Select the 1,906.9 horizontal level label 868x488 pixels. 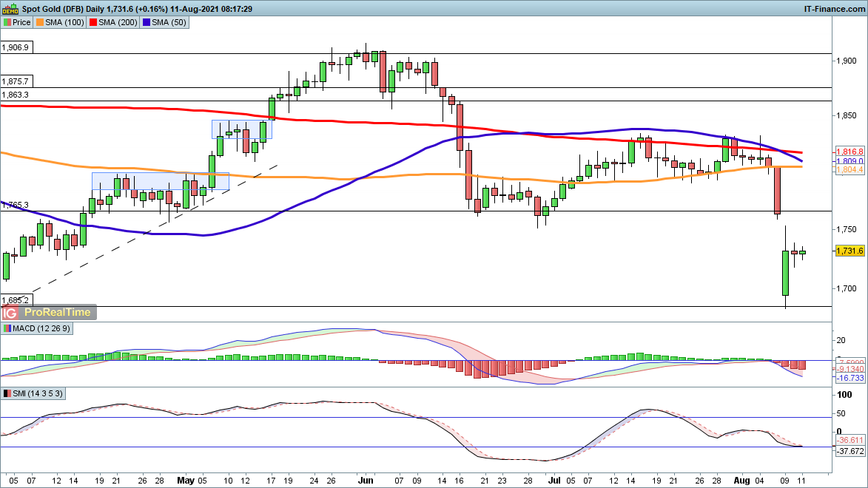click(x=16, y=47)
